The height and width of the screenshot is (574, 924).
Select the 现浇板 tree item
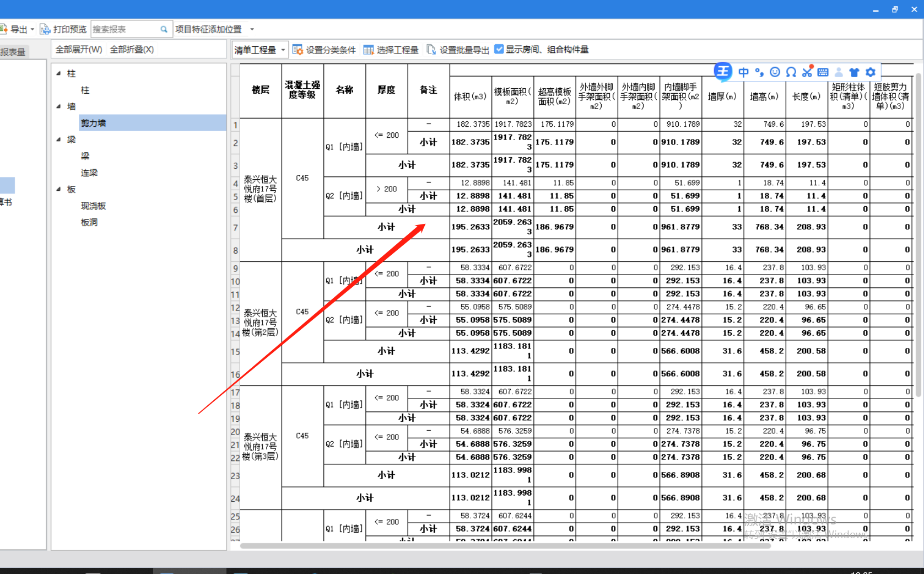(93, 206)
